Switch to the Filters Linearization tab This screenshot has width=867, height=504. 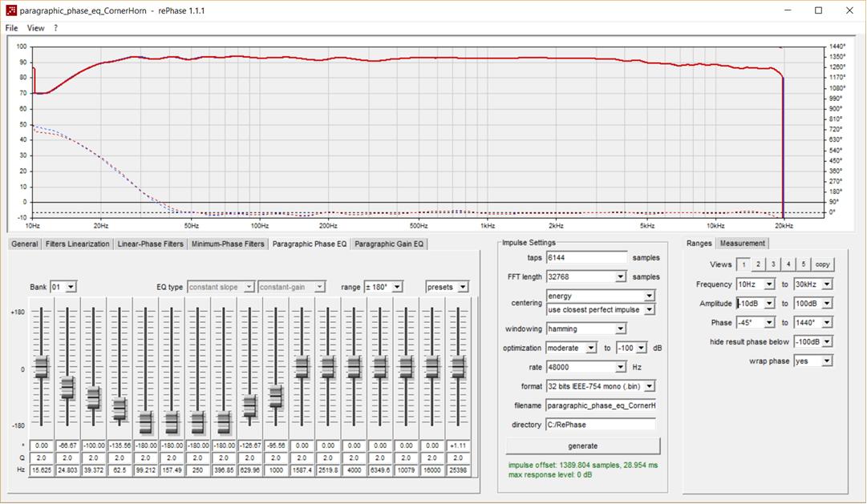tap(78, 244)
